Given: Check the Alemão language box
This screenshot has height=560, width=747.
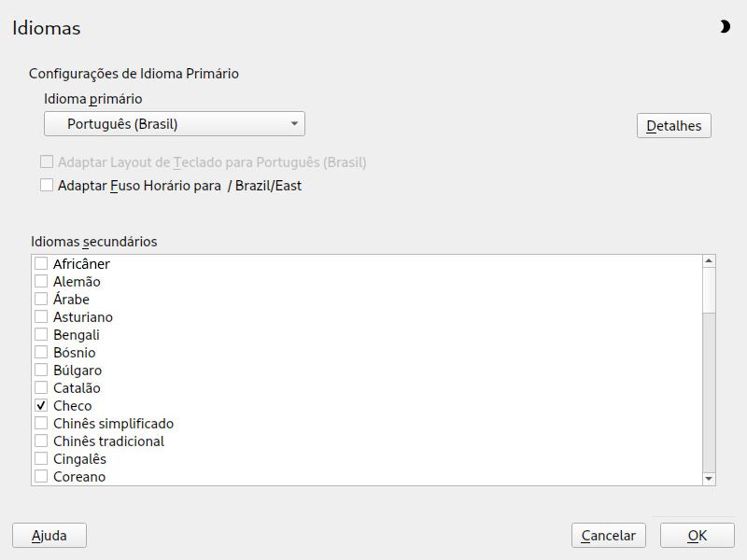Looking at the screenshot, I should point(41,282).
